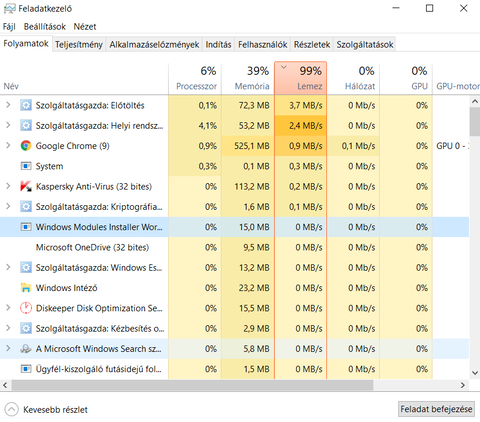This screenshot has width=480, height=422.
Task: Click the vertical scrollbar down arrow
Action: coord(475,373)
